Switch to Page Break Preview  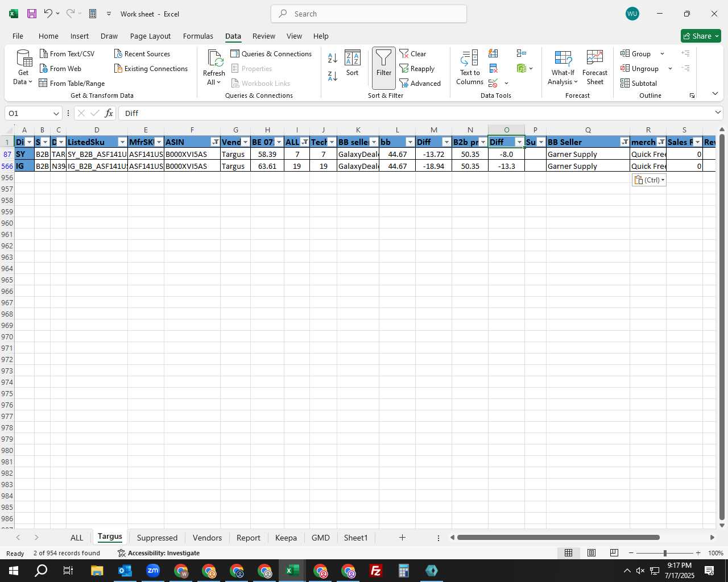[x=614, y=553]
